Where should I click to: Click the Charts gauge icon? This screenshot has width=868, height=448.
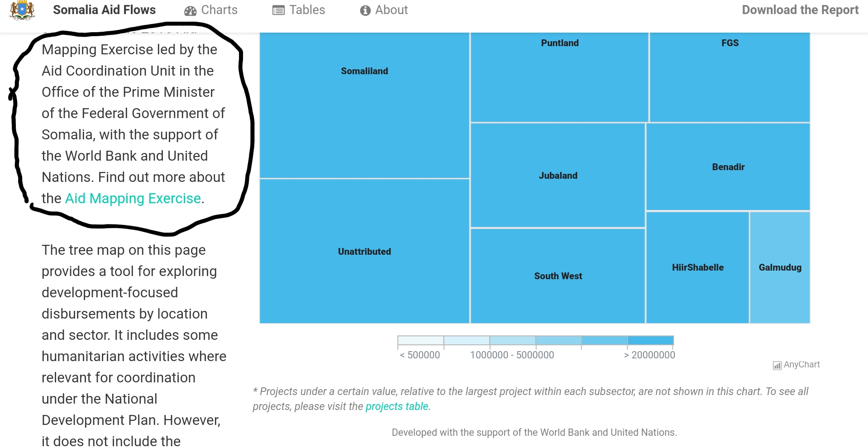[x=190, y=11]
